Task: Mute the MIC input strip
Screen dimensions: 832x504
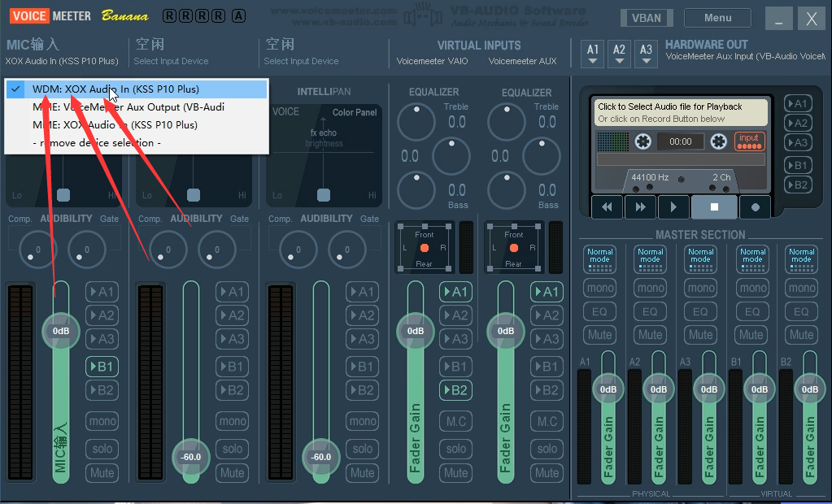Action: [102, 472]
